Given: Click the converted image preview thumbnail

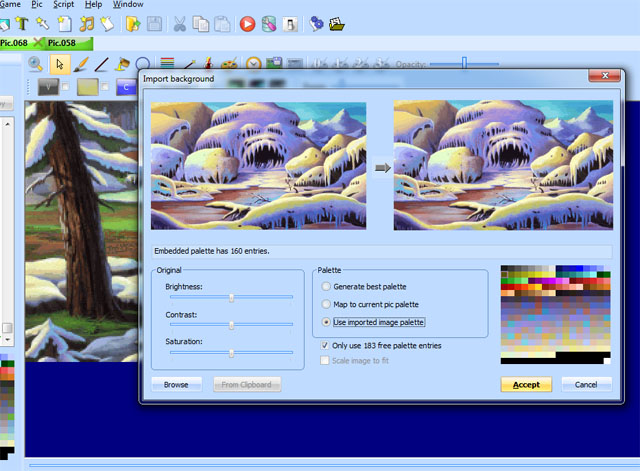Looking at the screenshot, I should point(503,165).
